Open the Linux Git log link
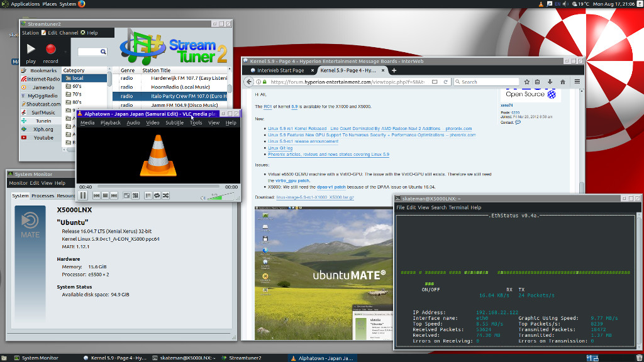This screenshot has height=362, width=644. point(280,148)
